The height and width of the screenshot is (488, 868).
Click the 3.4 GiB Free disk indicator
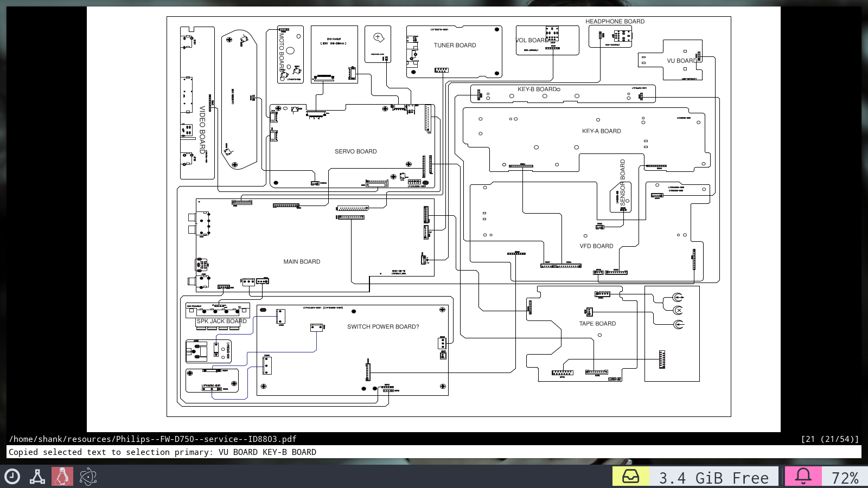(713, 477)
